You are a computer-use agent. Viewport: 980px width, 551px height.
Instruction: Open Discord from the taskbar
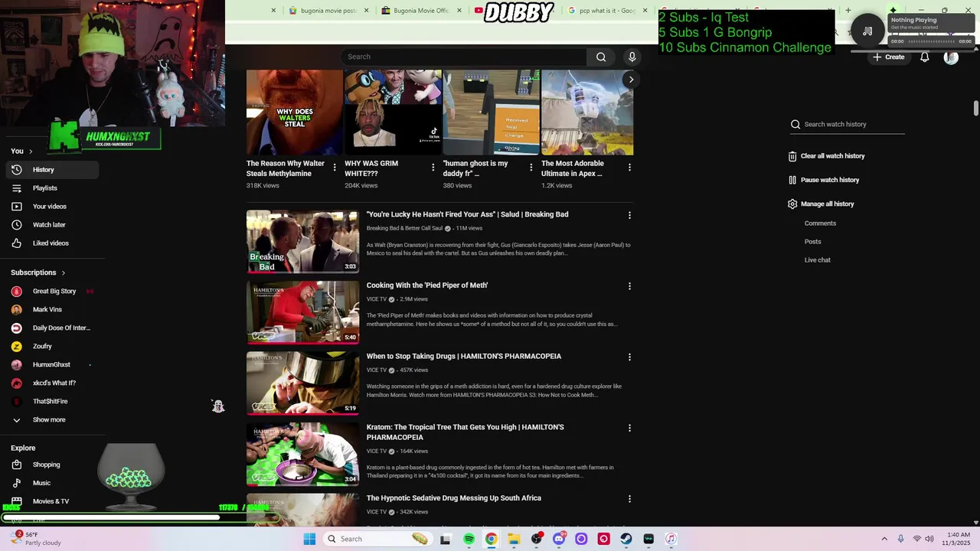point(559,539)
